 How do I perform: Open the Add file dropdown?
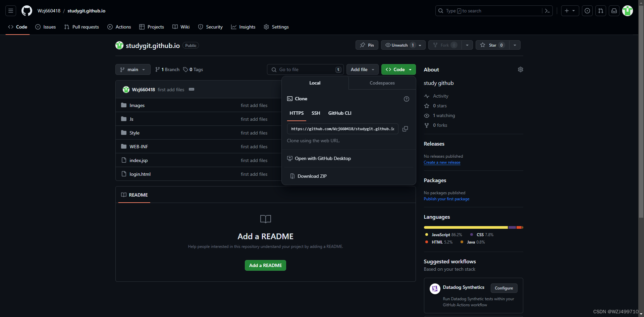coord(363,69)
